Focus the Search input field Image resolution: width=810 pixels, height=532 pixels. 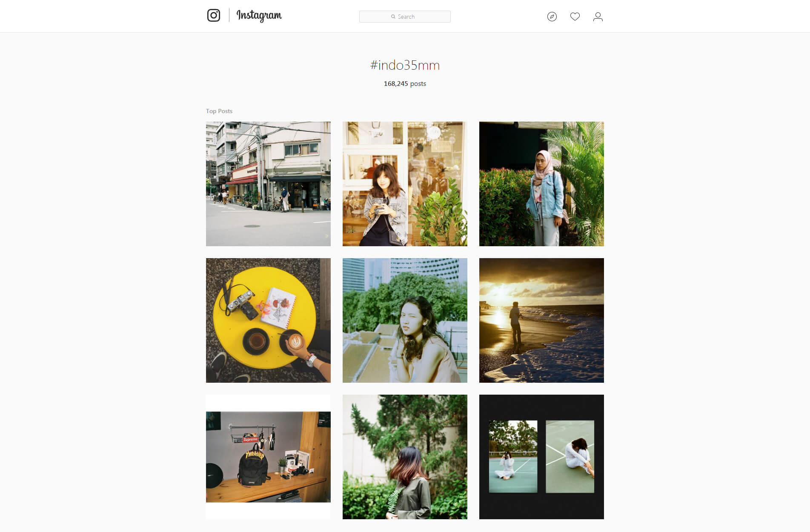click(x=405, y=17)
